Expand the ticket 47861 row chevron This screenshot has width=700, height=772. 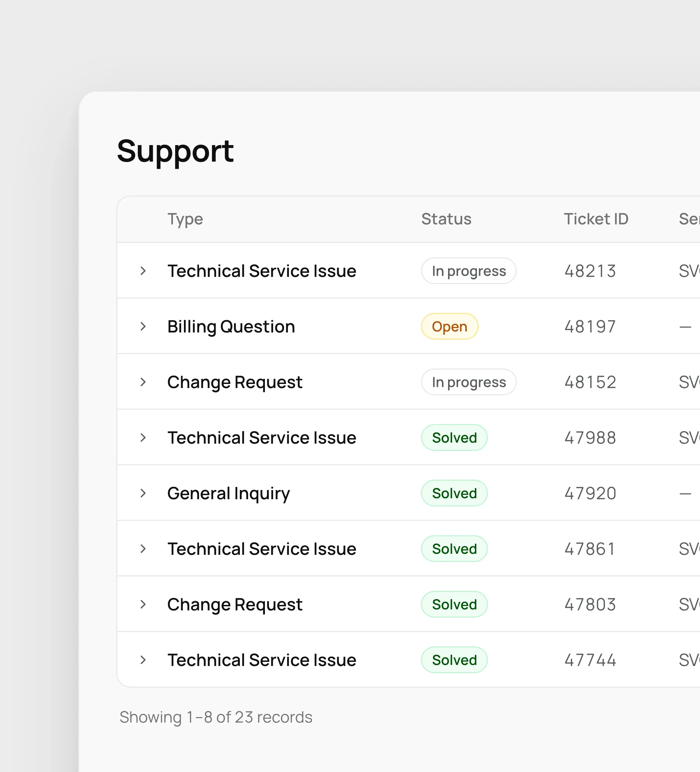click(x=143, y=549)
